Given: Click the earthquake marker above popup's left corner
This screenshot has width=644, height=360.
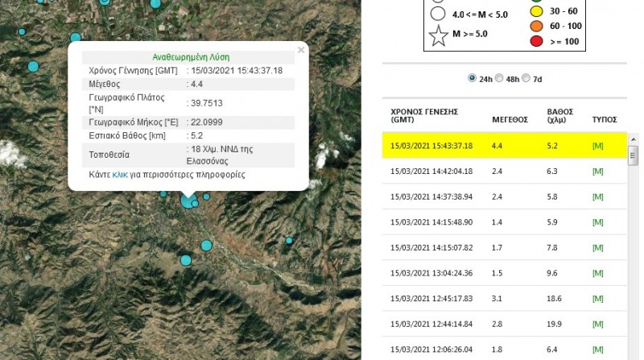Looking at the screenshot, I should pos(76,38).
